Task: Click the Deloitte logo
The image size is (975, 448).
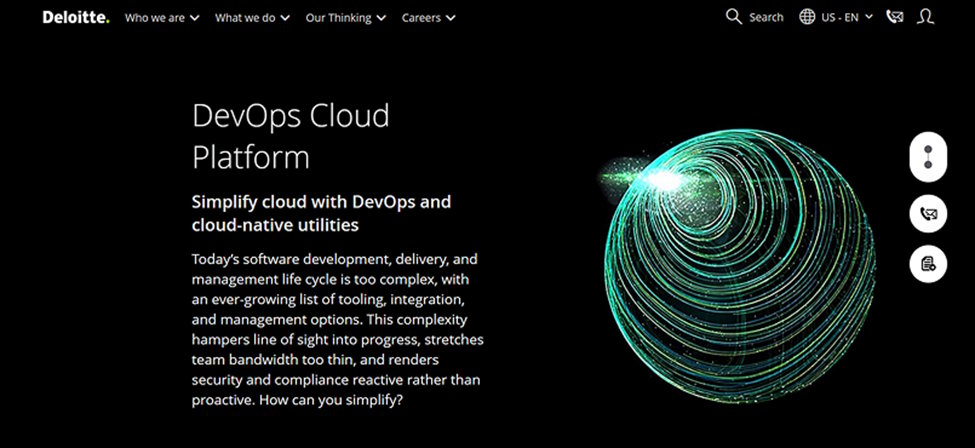Action: point(76,17)
